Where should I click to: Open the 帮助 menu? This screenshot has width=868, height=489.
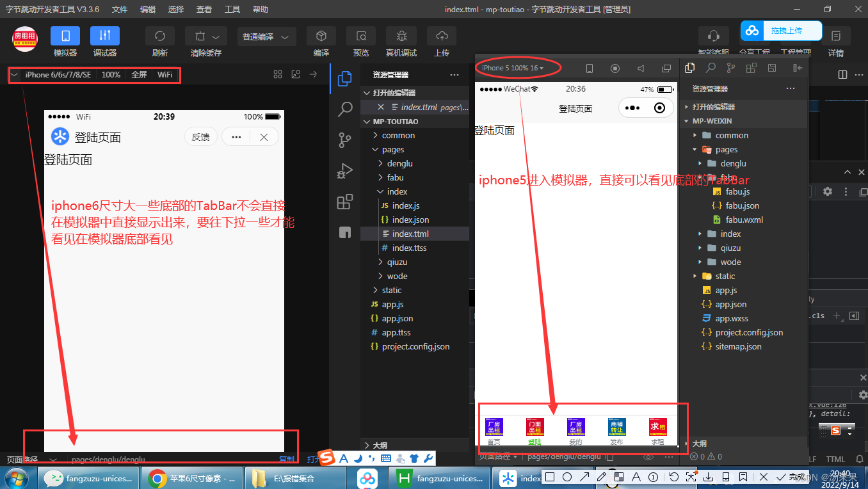pos(261,9)
